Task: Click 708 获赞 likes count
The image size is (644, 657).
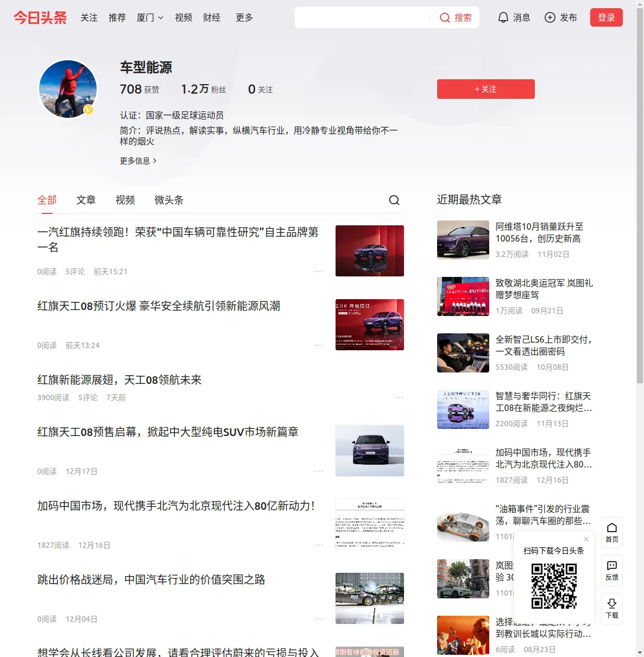Action: [x=140, y=89]
